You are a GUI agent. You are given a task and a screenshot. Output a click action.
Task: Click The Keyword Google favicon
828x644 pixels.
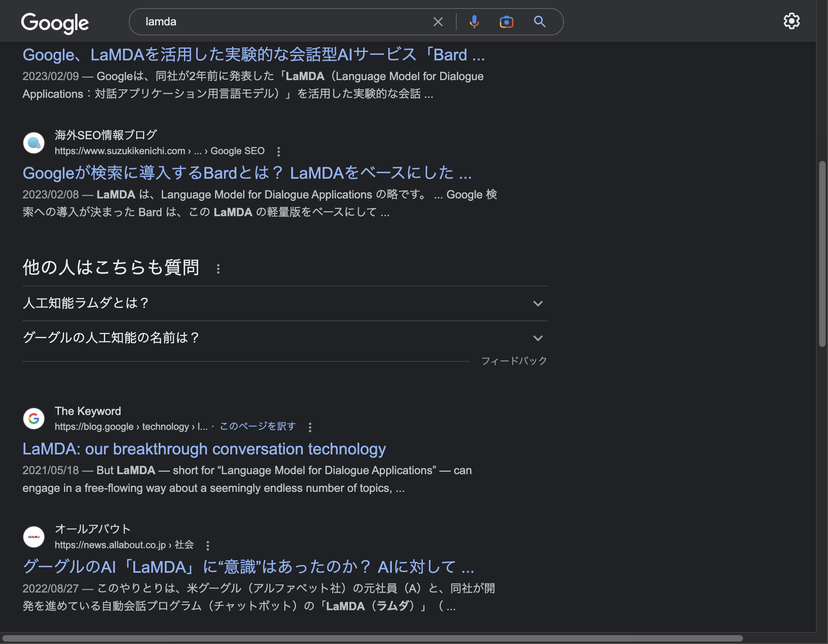(34, 419)
